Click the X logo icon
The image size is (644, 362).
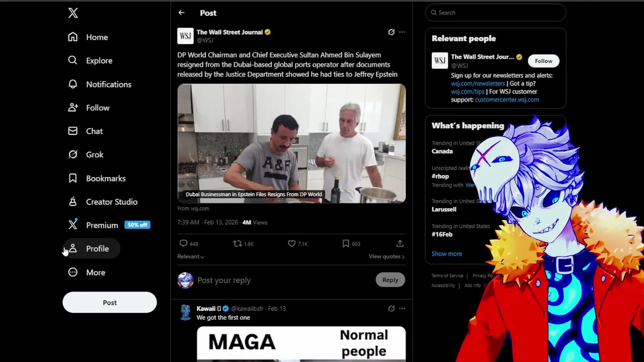pyautogui.click(x=73, y=13)
